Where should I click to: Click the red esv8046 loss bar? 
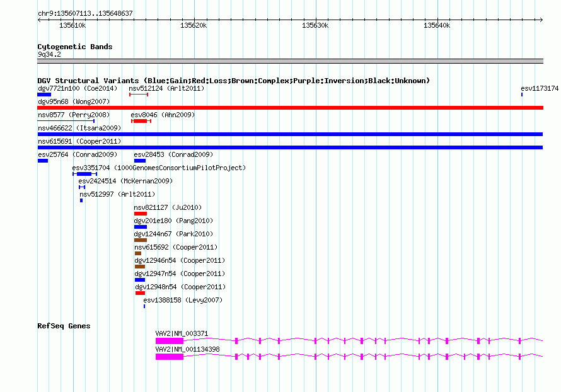(x=140, y=121)
